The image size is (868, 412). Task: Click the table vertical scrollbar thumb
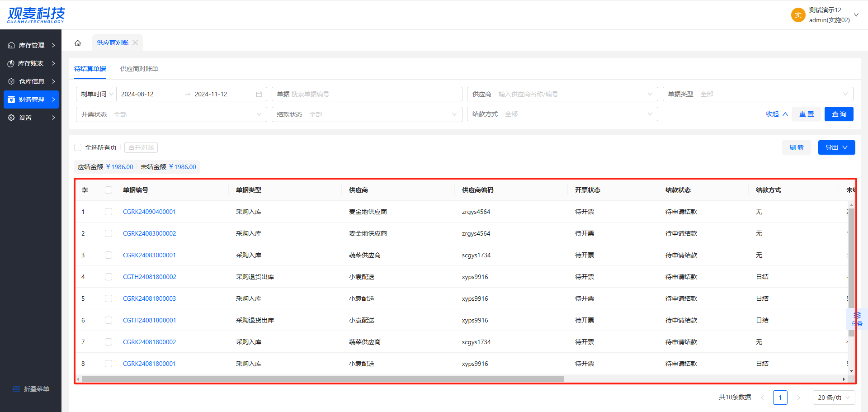coord(851,273)
